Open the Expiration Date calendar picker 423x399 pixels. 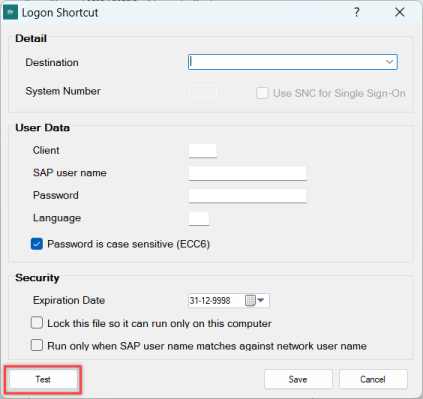click(255, 300)
